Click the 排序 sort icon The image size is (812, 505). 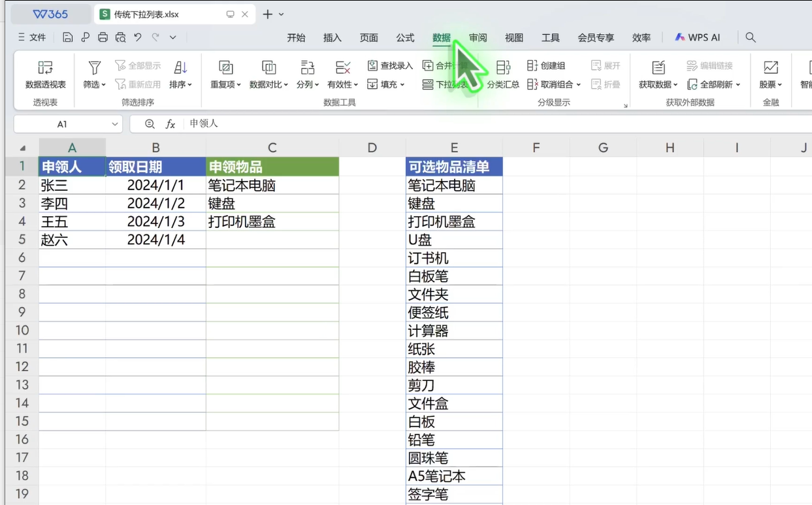tap(181, 67)
